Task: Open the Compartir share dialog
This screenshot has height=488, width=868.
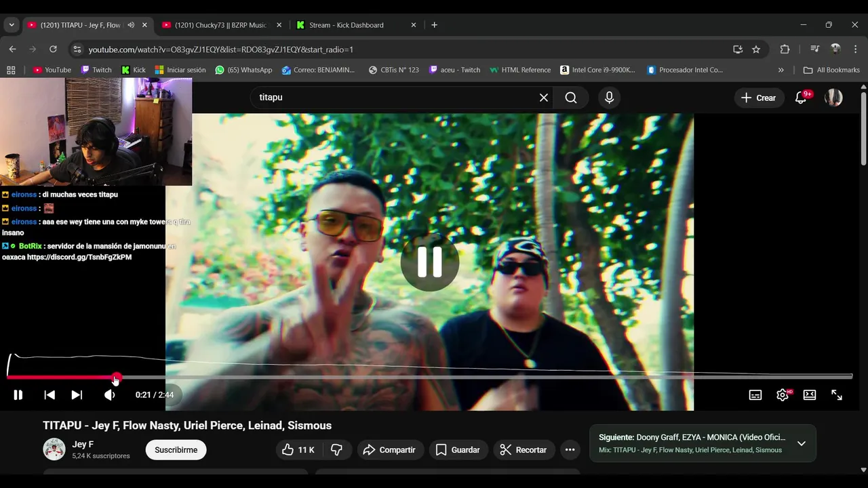Action: (x=389, y=450)
